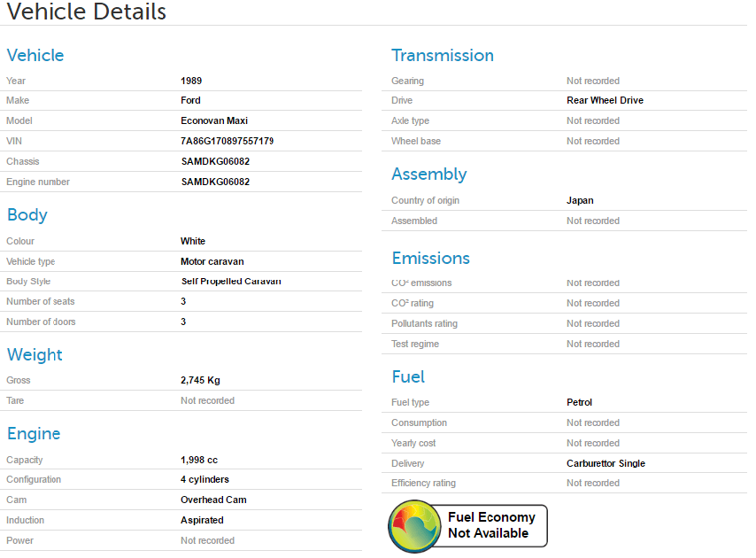This screenshot has height=558, width=756.
Task: Click the 'Japan' country of origin value
Action: pyautogui.click(x=580, y=200)
